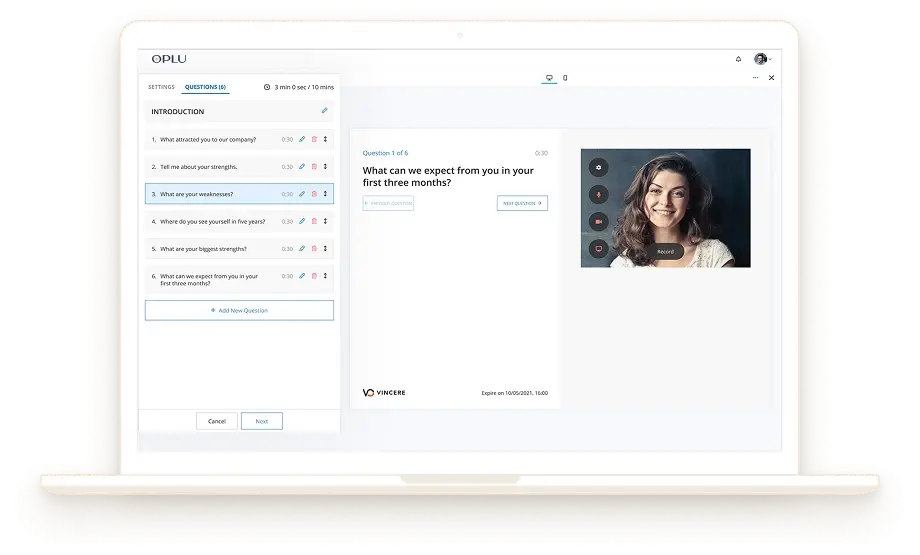The height and width of the screenshot is (555, 920).
Task: Open notifications bell in the header
Action: [739, 59]
